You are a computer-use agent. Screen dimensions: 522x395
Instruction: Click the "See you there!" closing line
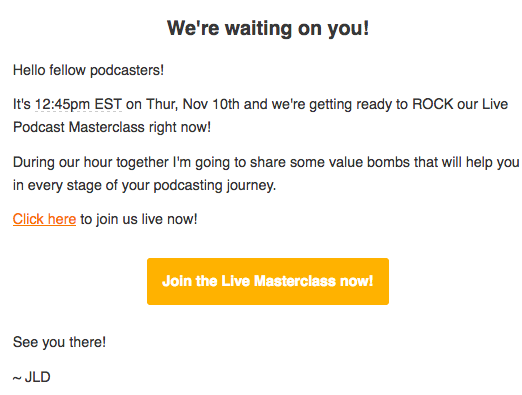tap(59, 342)
